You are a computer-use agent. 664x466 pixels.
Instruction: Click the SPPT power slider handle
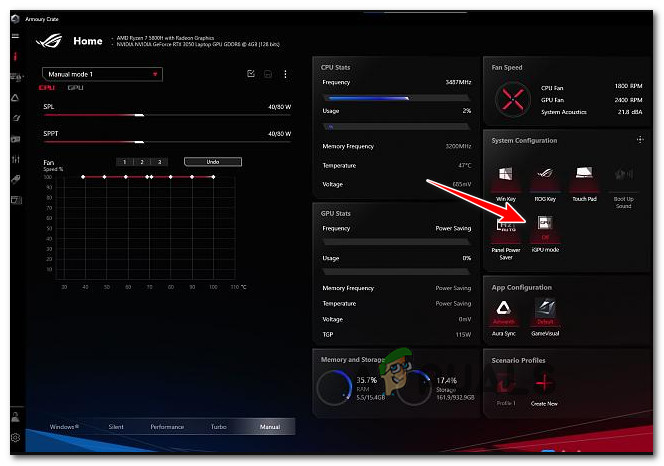coord(139,142)
